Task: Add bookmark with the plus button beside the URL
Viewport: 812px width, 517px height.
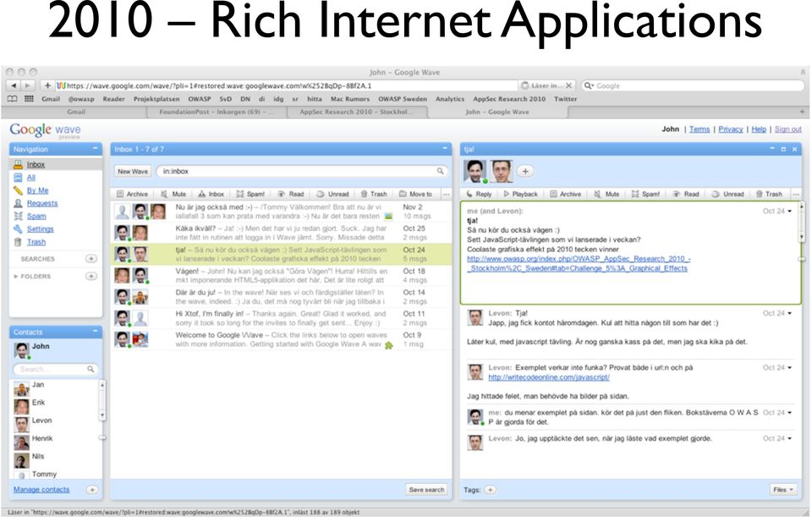Action: click(47, 85)
